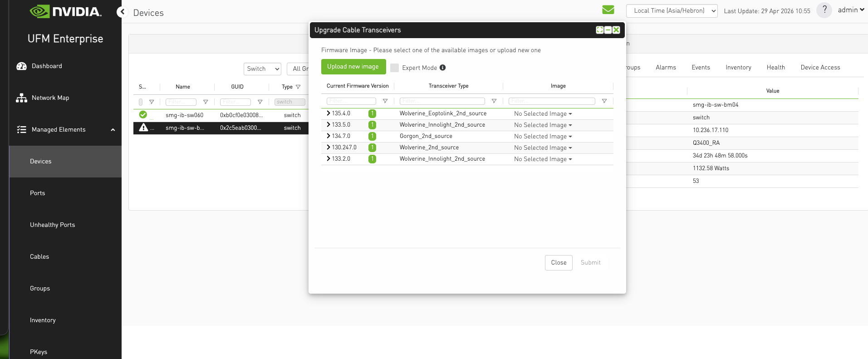Open the help question mark icon
Viewport: 868px width, 359px height.
(824, 10)
